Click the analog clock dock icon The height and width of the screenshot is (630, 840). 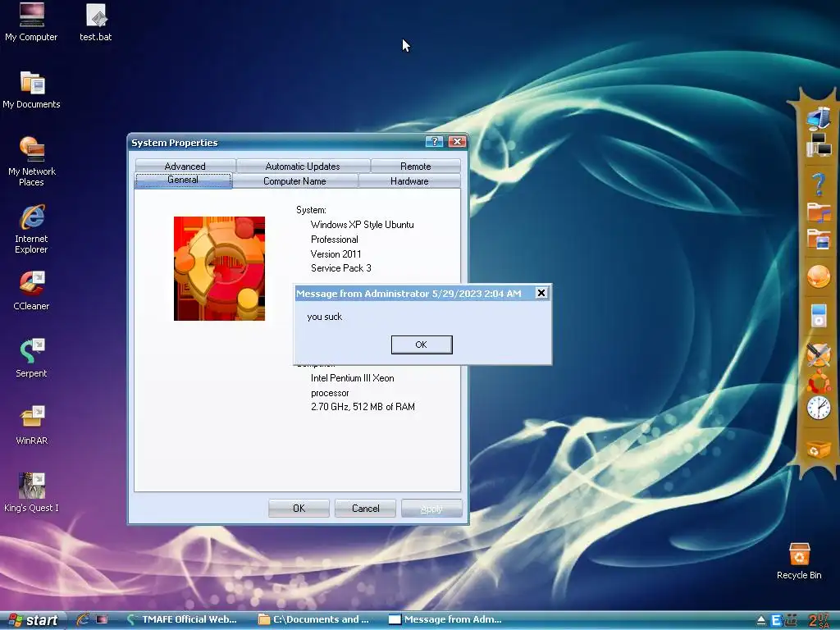coord(819,409)
